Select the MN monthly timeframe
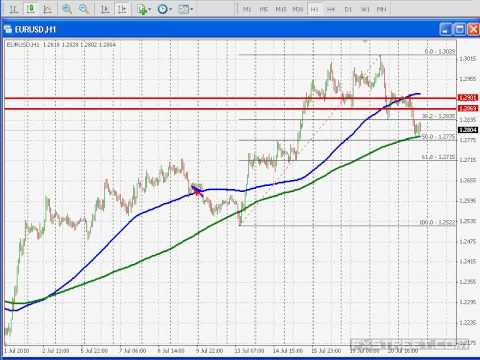Screen dimensions: 480x360 click(x=382, y=9)
